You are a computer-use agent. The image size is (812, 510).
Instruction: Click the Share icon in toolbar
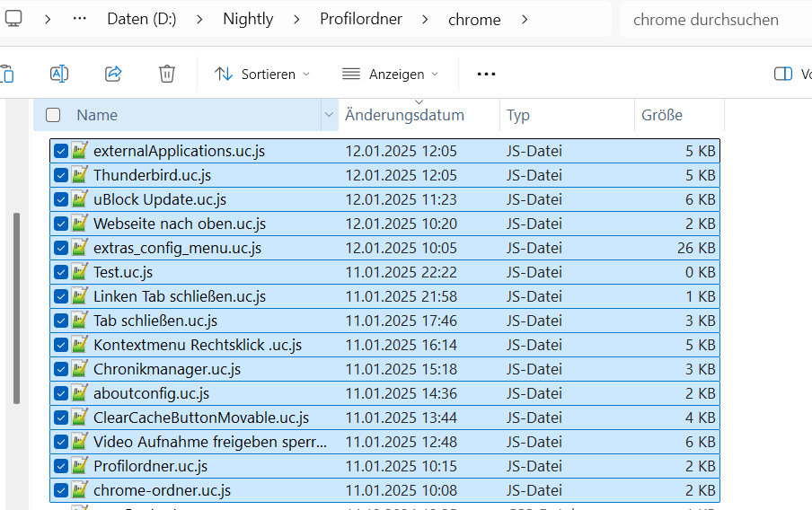click(113, 74)
